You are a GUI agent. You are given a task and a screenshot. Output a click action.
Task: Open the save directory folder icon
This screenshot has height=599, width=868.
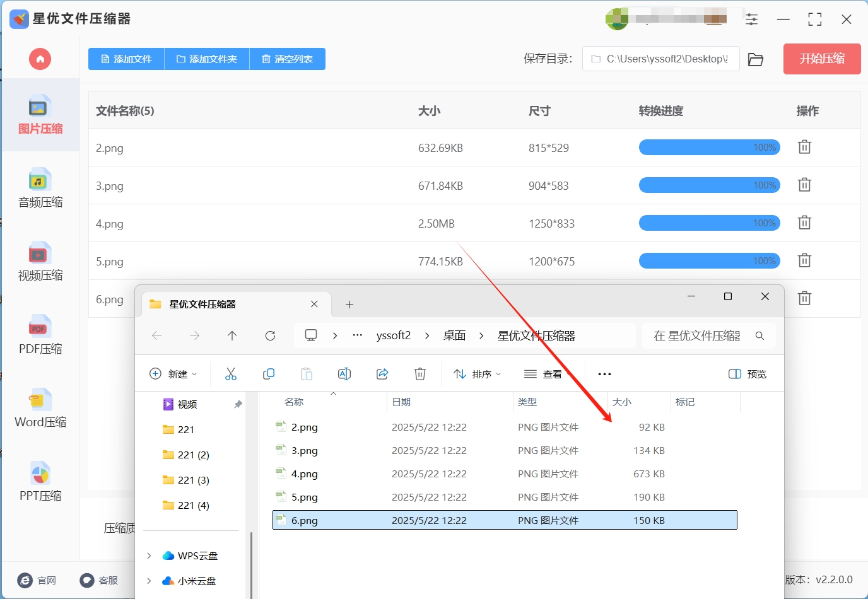756,59
